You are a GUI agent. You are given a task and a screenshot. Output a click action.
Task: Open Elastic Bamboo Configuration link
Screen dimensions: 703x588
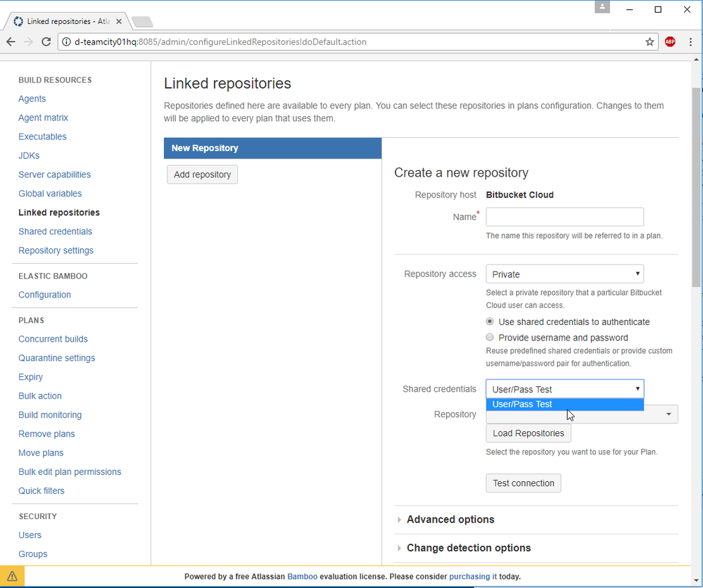[x=44, y=295]
